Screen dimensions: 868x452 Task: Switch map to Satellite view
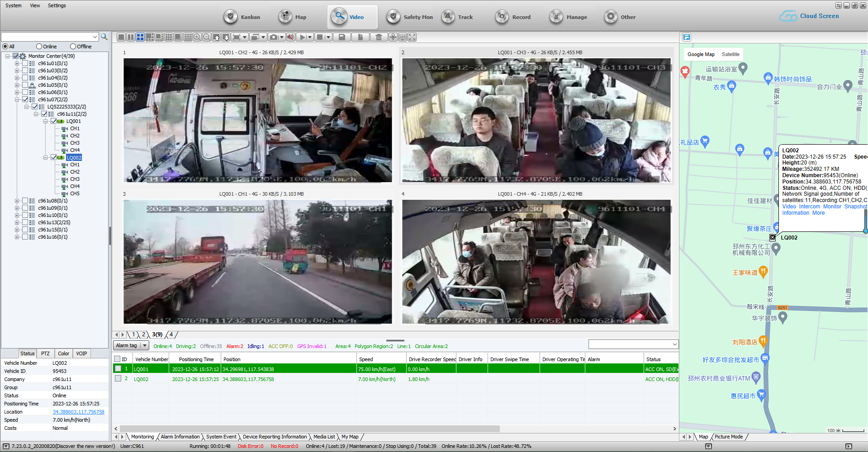[x=730, y=54]
